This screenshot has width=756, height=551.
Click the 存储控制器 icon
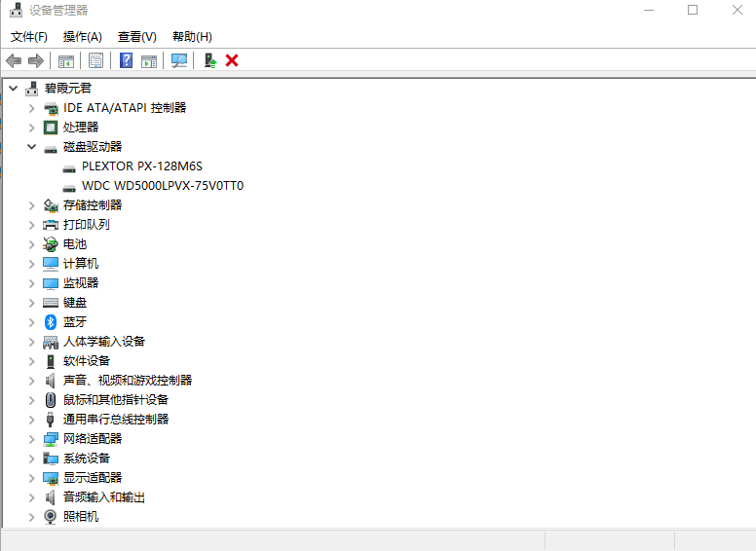[51, 205]
